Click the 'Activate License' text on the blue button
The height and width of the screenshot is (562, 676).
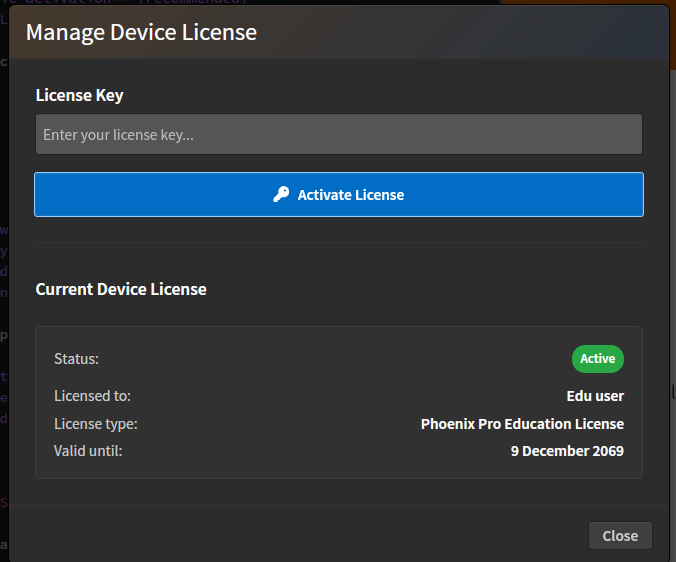point(351,195)
